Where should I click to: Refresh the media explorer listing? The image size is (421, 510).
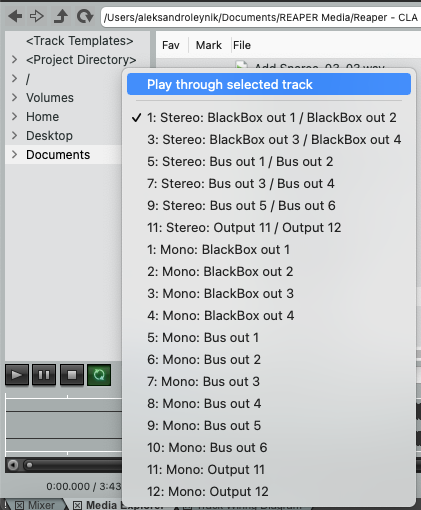[x=85, y=16]
